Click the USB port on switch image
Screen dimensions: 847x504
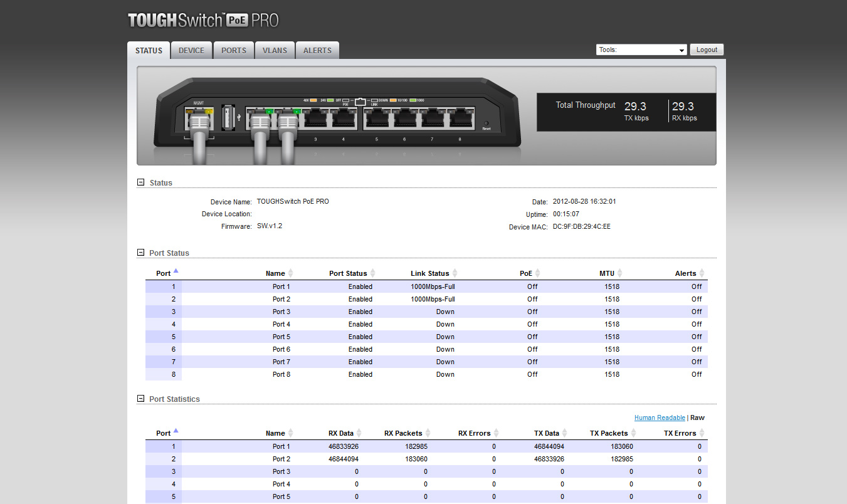click(x=228, y=118)
